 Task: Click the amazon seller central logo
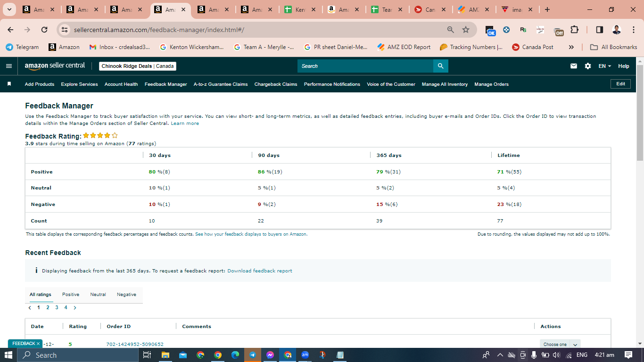click(55, 66)
